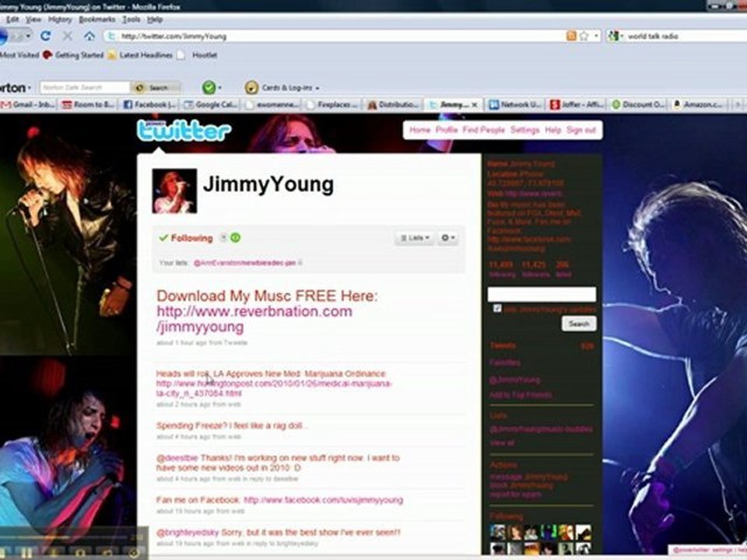Click the Twitter sidebar Search button
Viewport: 747px width, 560px height.
coord(579,324)
